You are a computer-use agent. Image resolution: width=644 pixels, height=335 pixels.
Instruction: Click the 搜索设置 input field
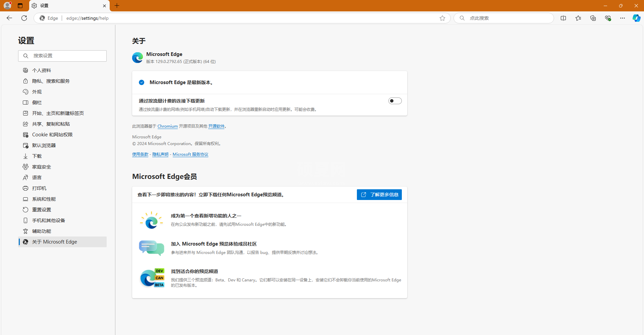[62, 56]
